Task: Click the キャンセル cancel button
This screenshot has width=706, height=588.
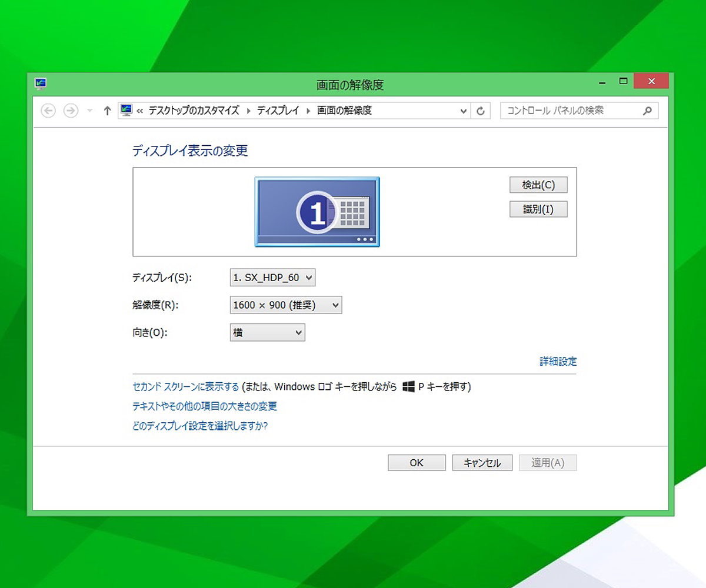Action: [x=482, y=463]
